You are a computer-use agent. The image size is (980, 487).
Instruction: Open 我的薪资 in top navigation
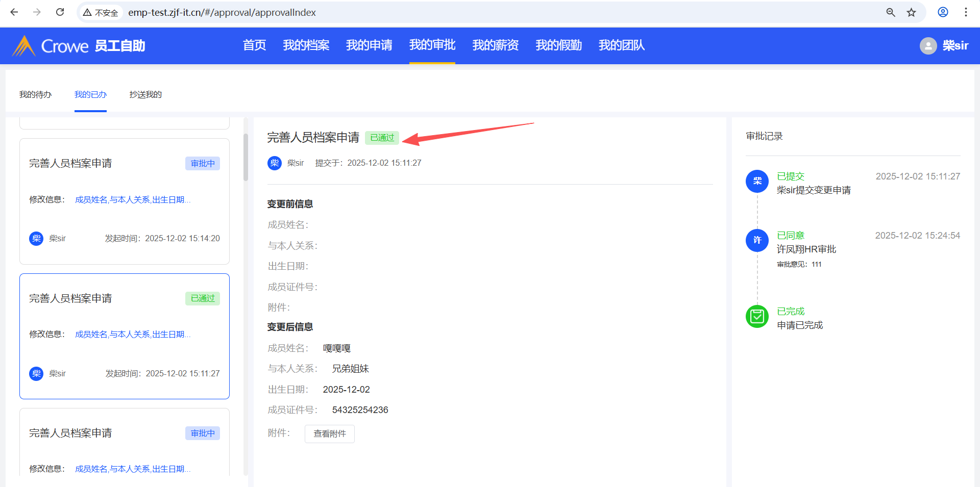495,45
